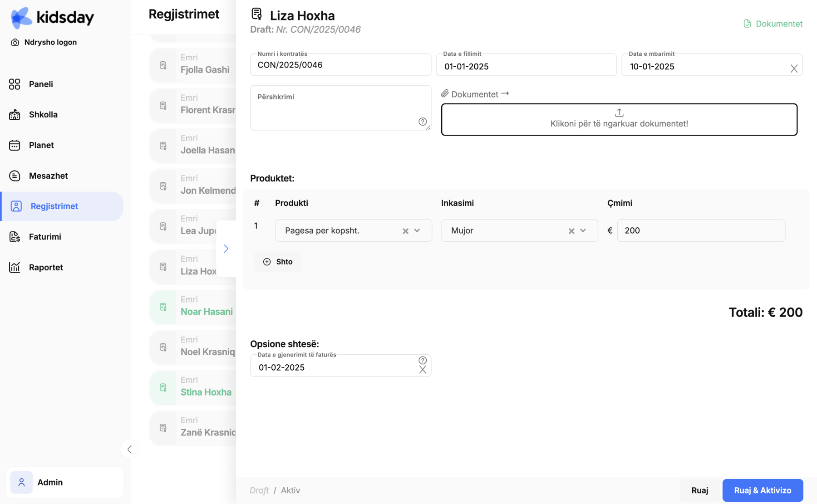Click the upload icon for documents

pos(619,113)
